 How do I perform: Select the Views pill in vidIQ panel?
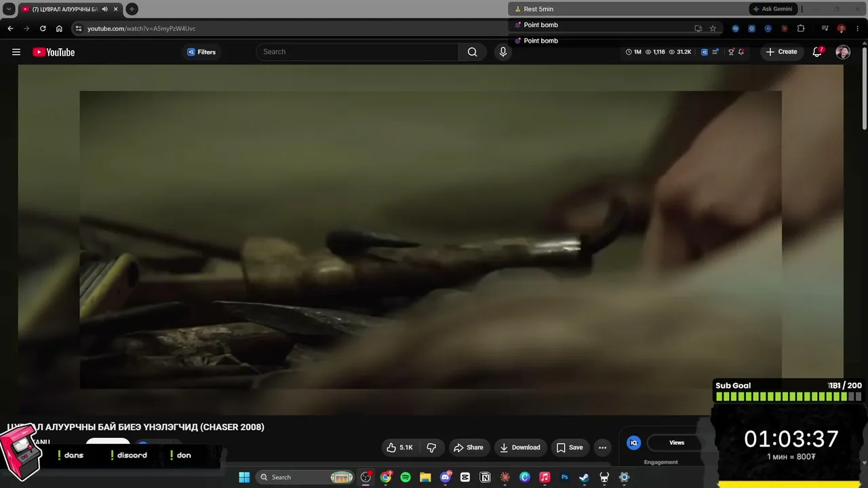[x=676, y=443]
